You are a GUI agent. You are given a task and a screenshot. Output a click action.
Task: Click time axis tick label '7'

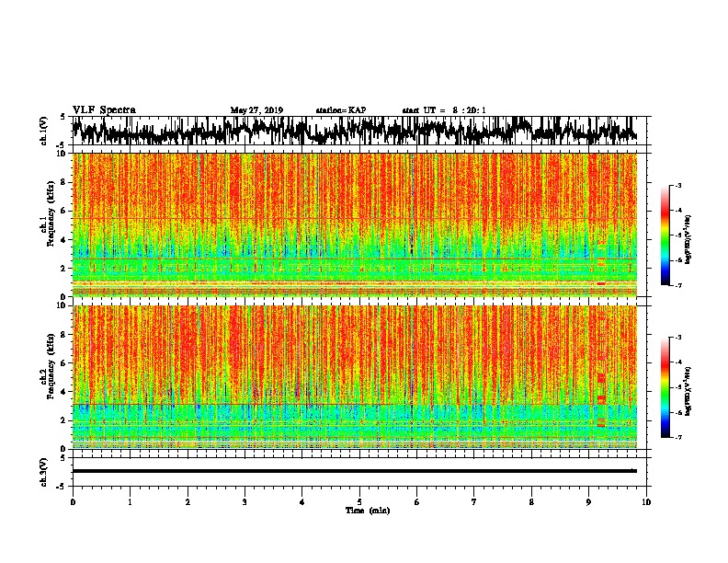[474, 502]
